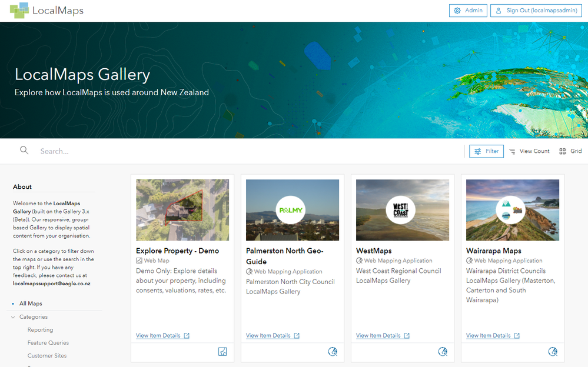Open the Feature Queries category

(x=49, y=342)
